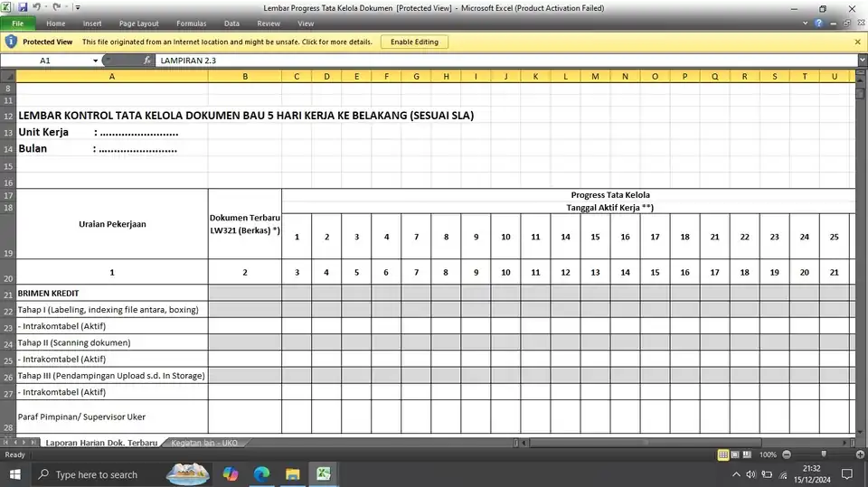Open the Formulas ribbon tab
This screenshot has width=868, height=487.
pos(192,23)
